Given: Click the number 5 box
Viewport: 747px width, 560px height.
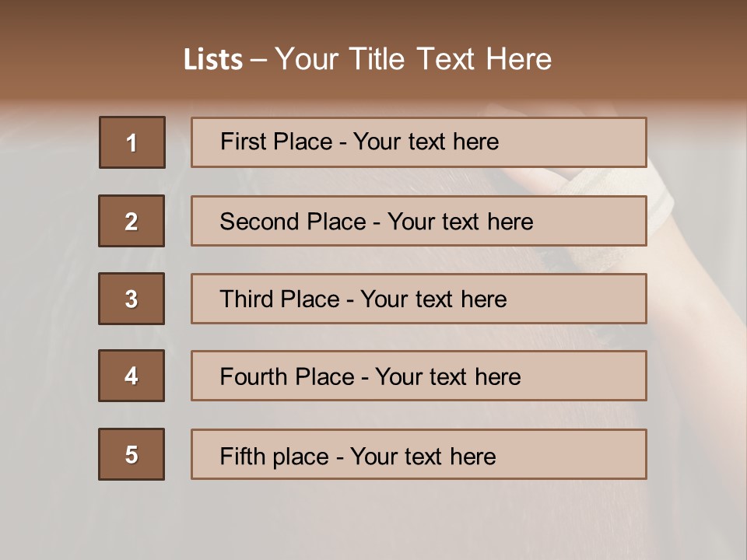Looking at the screenshot, I should click(132, 454).
